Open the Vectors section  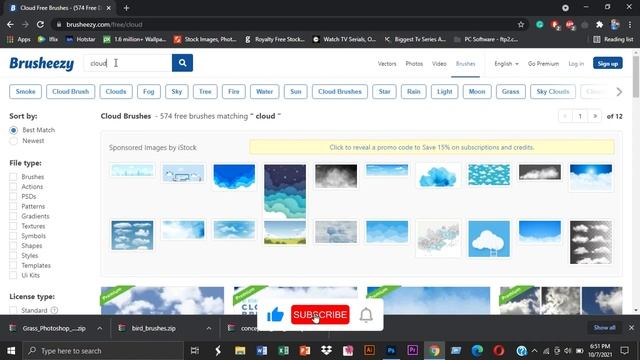(387, 64)
